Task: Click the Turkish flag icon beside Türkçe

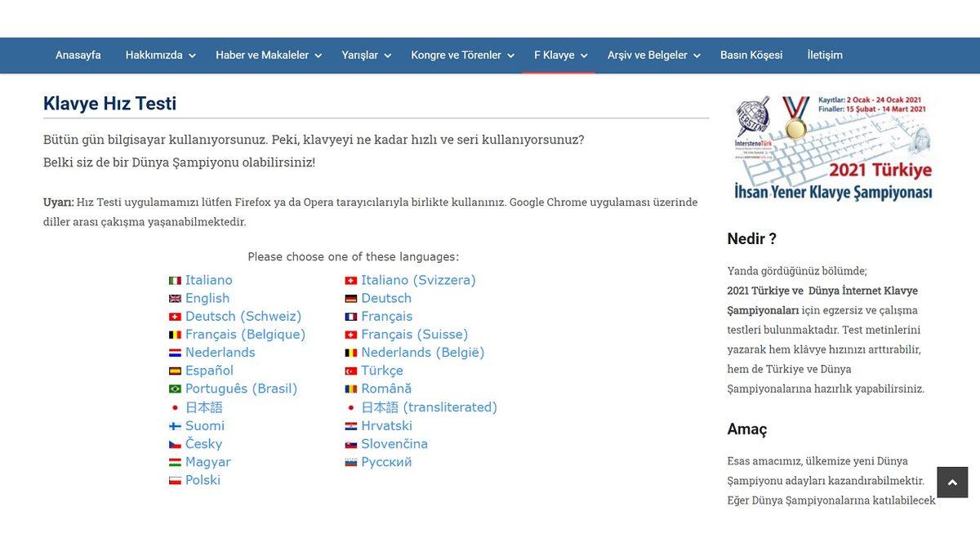Action: pos(351,371)
